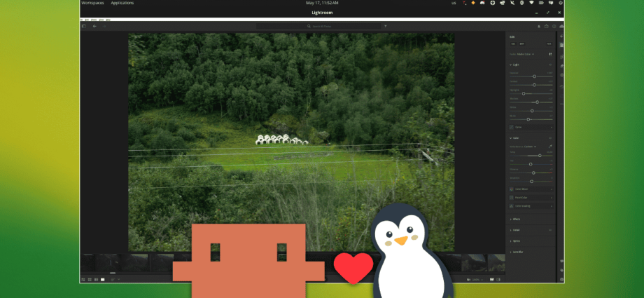Expand the Optics section

click(x=515, y=241)
